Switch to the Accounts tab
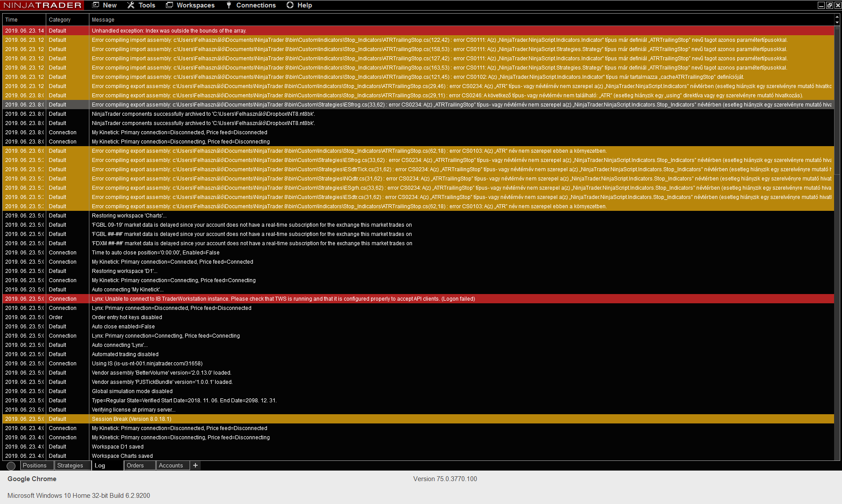The image size is (842, 504). point(173,465)
